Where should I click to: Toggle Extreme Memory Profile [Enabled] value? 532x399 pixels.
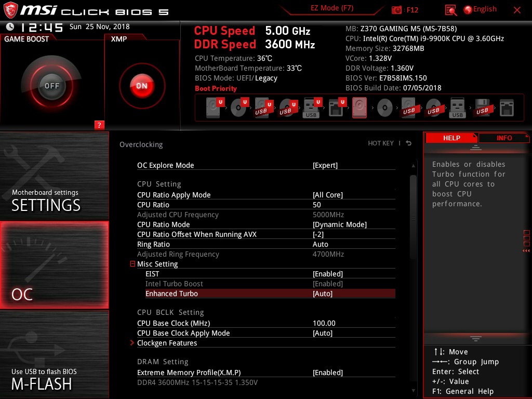pos(327,373)
